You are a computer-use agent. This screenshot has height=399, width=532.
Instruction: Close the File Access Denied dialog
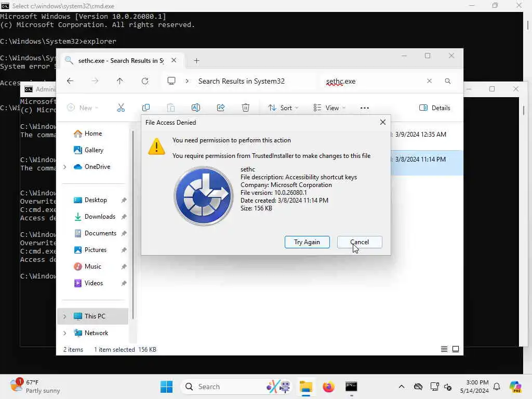pyautogui.click(x=383, y=122)
